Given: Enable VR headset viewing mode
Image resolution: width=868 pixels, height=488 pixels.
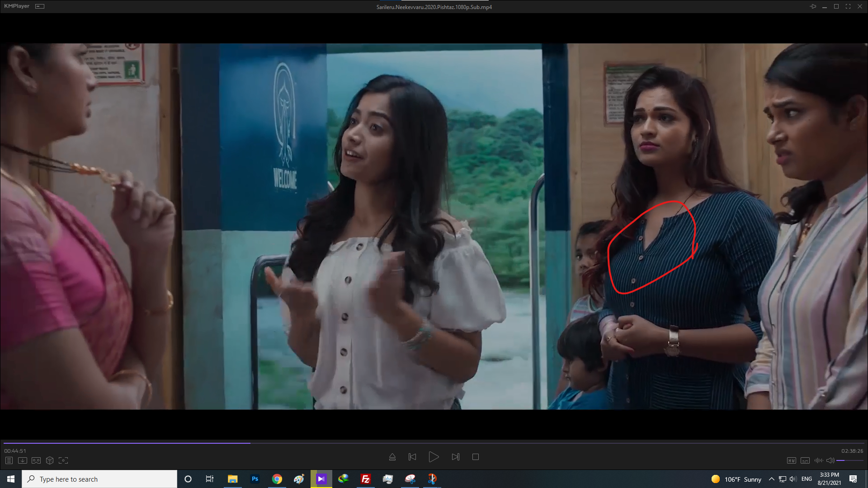Looking at the screenshot, I should click(x=36, y=460).
